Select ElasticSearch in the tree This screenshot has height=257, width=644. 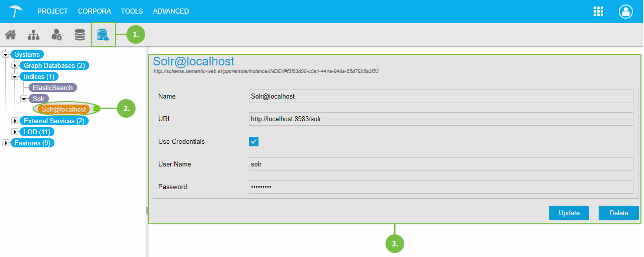53,88
